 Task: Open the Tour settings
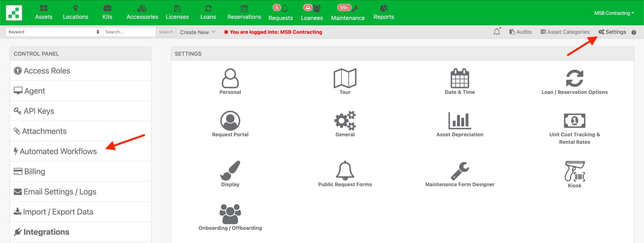(x=345, y=81)
